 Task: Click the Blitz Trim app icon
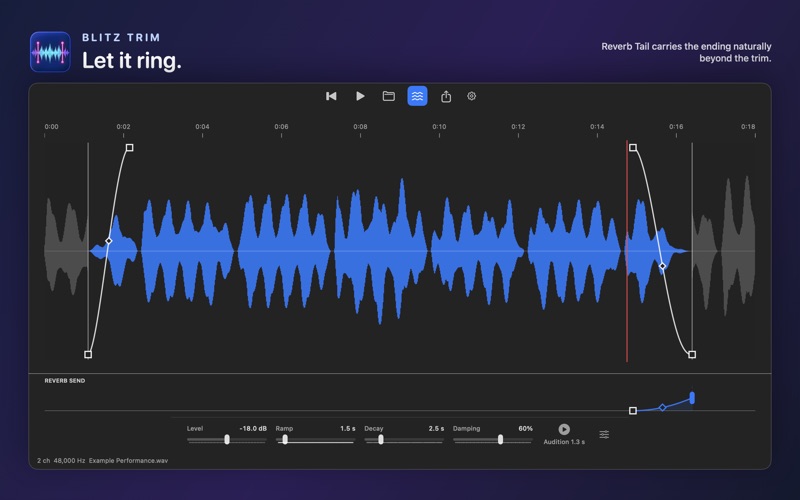[x=50, y=52]
